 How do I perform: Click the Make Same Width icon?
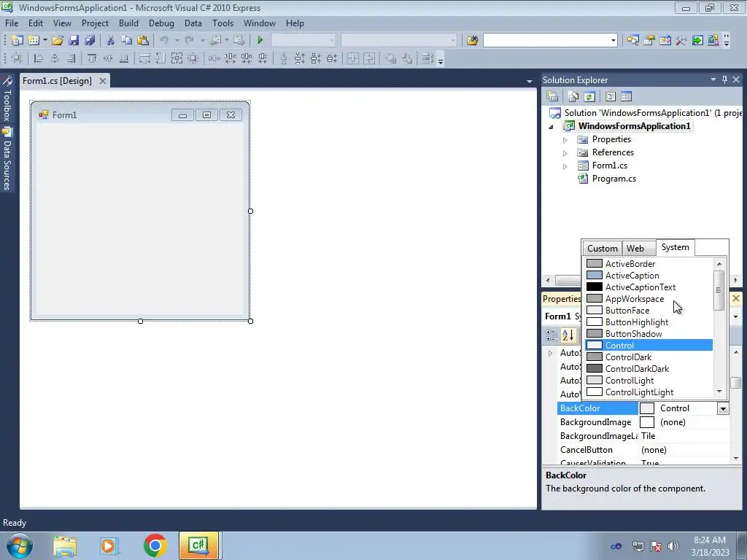[x=145, y=58]
